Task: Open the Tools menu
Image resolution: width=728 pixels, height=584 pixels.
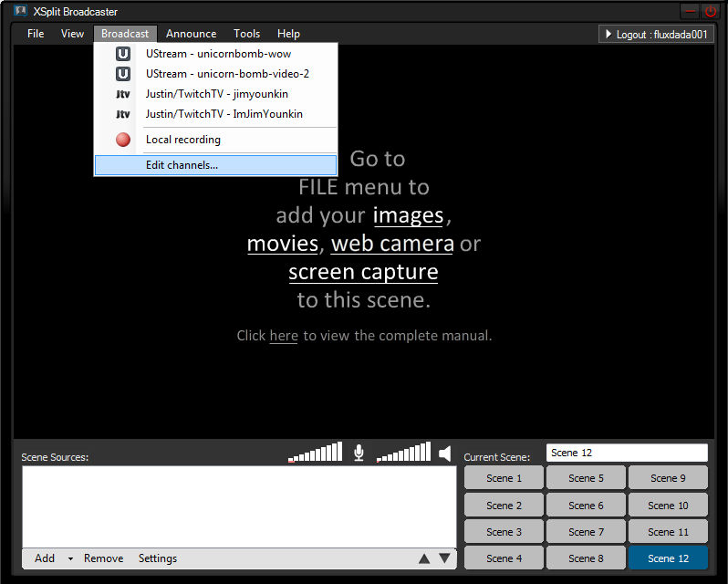Action: (x=246, y=34)
